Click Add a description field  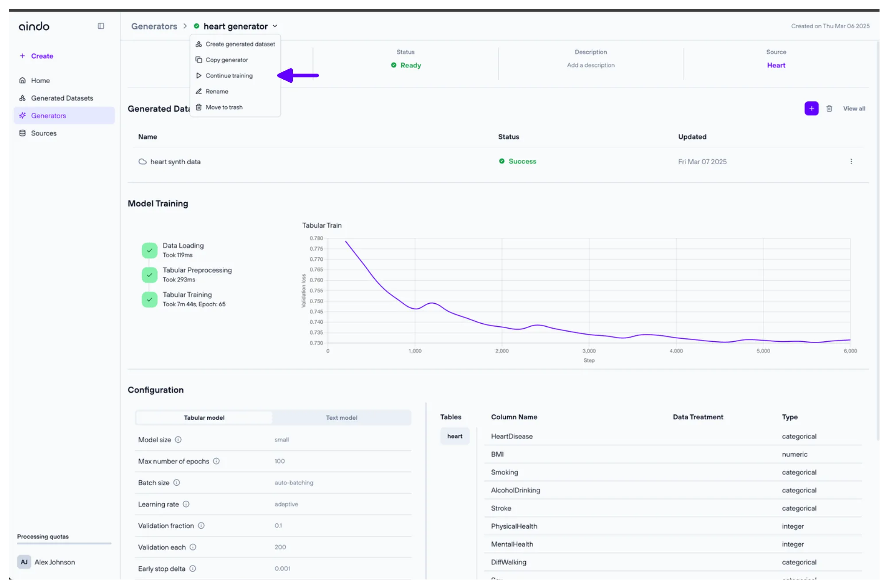(x=591, y=65)
